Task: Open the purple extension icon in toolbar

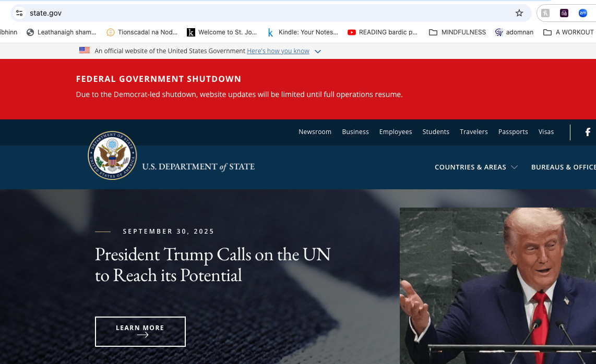Action: 564,14
